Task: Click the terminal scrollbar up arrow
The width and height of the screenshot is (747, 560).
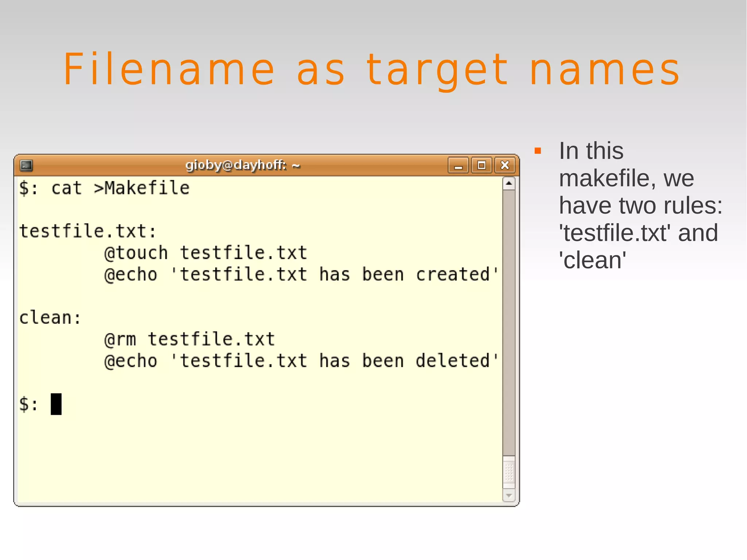Action: [x=509, y=183]
